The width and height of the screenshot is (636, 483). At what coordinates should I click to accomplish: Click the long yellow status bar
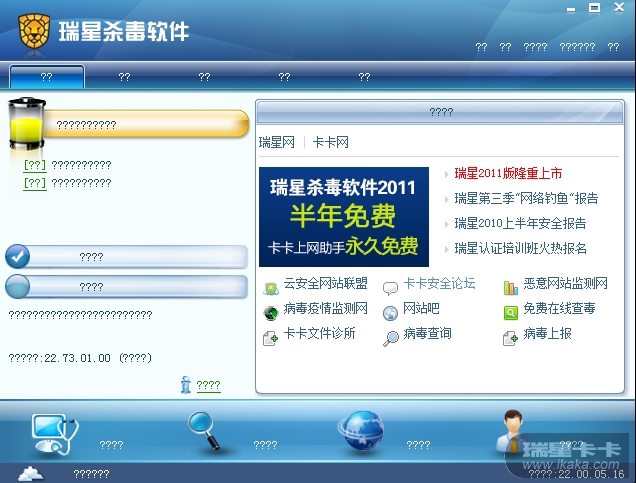146,123
